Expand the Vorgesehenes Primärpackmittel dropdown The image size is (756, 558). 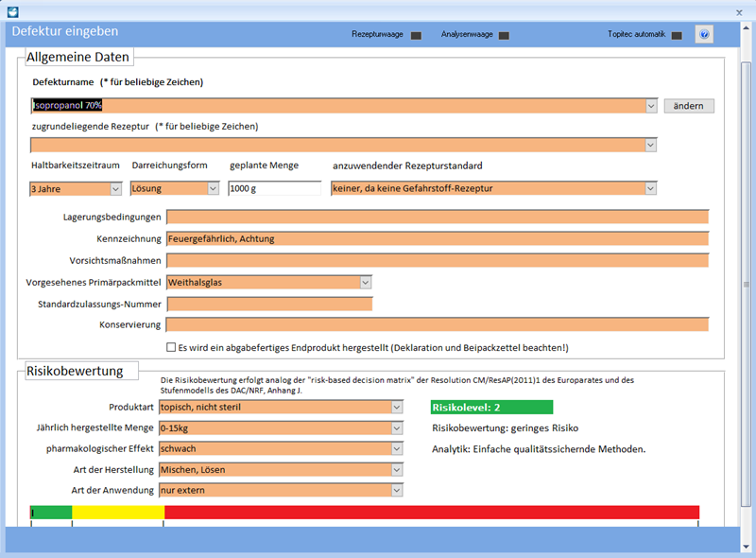click(366, 282)
